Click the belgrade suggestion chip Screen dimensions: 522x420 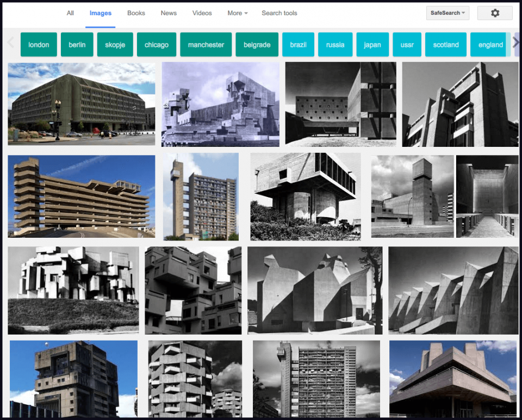257,45
